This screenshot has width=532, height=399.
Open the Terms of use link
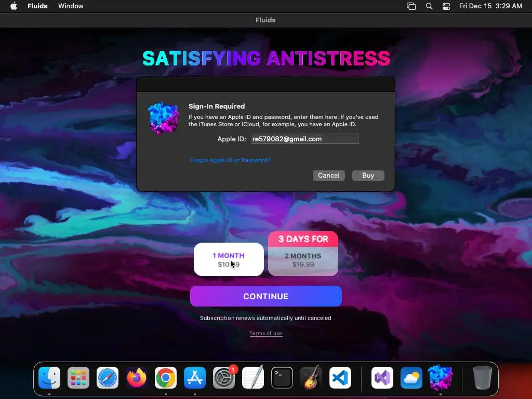point(265,334)
